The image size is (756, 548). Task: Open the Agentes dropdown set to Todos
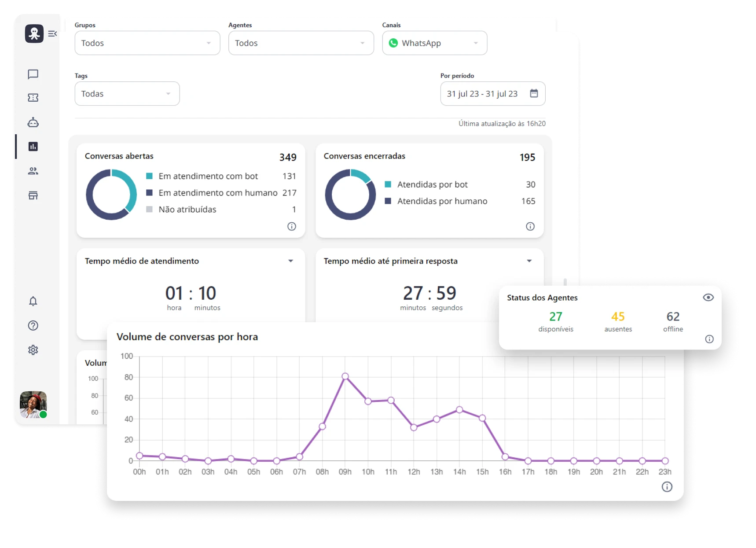click(301, 43)
